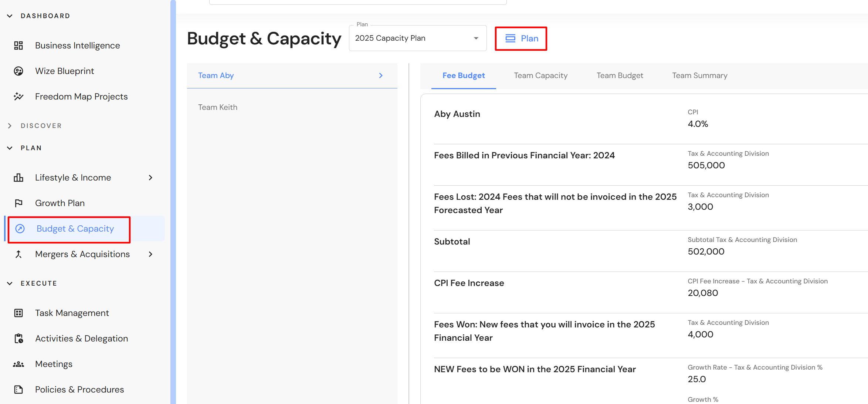
Task: Expand the DISCOVER section
Action: pyautogui.click(x=10, y=126)
